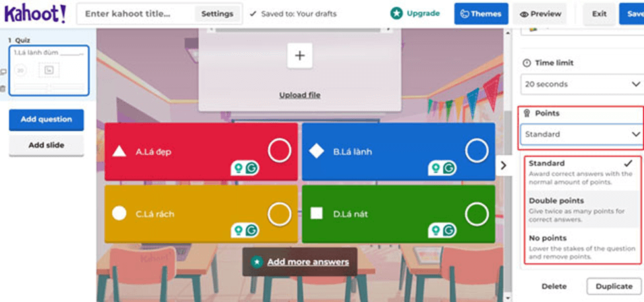Preview the kahoot
This screenshot has height=302, width=644.
[x=540, y=14]
